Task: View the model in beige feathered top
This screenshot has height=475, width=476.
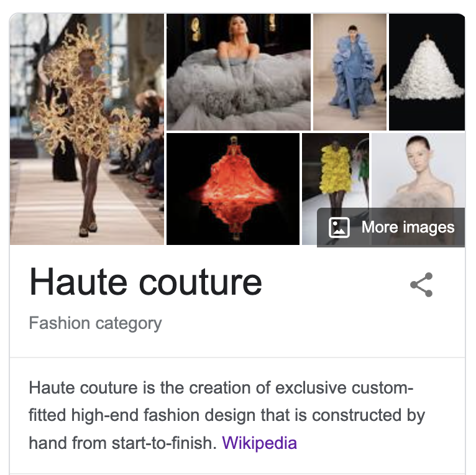Action: coord(418,170)
